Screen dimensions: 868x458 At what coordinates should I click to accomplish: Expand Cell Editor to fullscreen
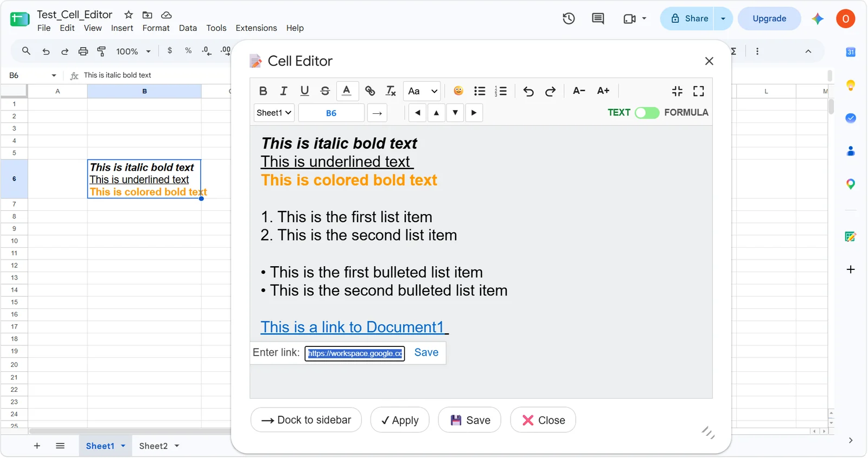tap(699, 91)
